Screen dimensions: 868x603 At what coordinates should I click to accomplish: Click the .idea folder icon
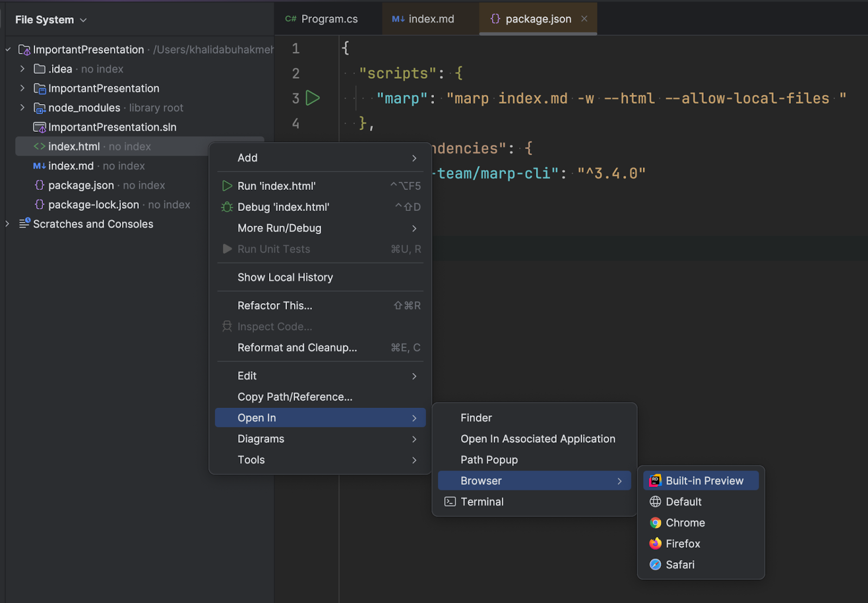coord(40,69)
